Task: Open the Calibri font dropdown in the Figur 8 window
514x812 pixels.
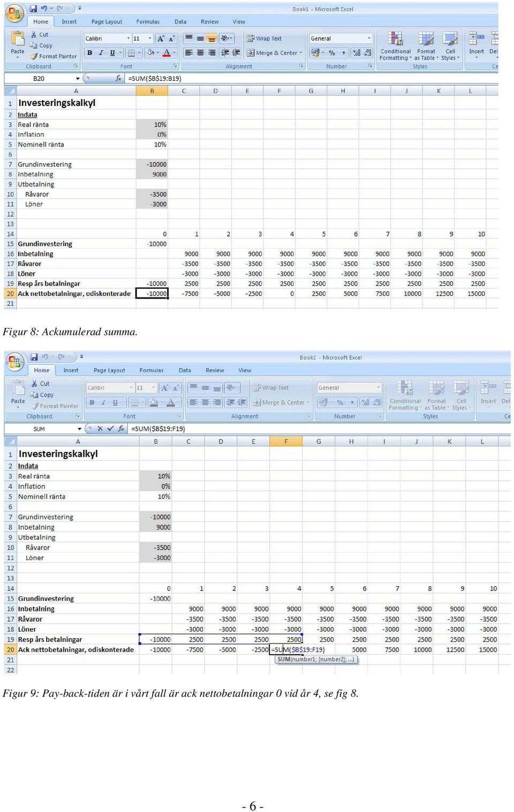Action: (128, 39)
